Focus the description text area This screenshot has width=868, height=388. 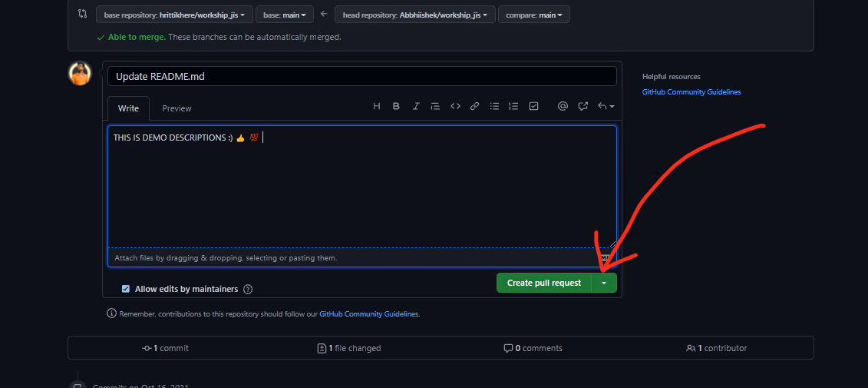coord(362,187)
